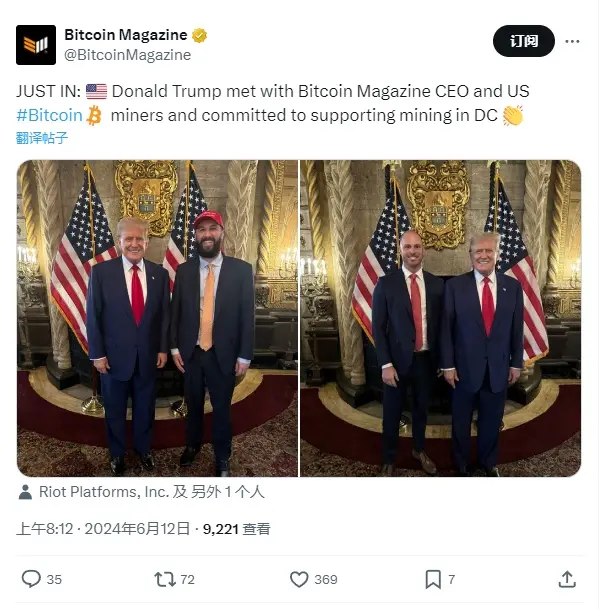Screen dimensions: 601x609
Task: Click the post timestamp 上午8:12
Action: [45, 529]
